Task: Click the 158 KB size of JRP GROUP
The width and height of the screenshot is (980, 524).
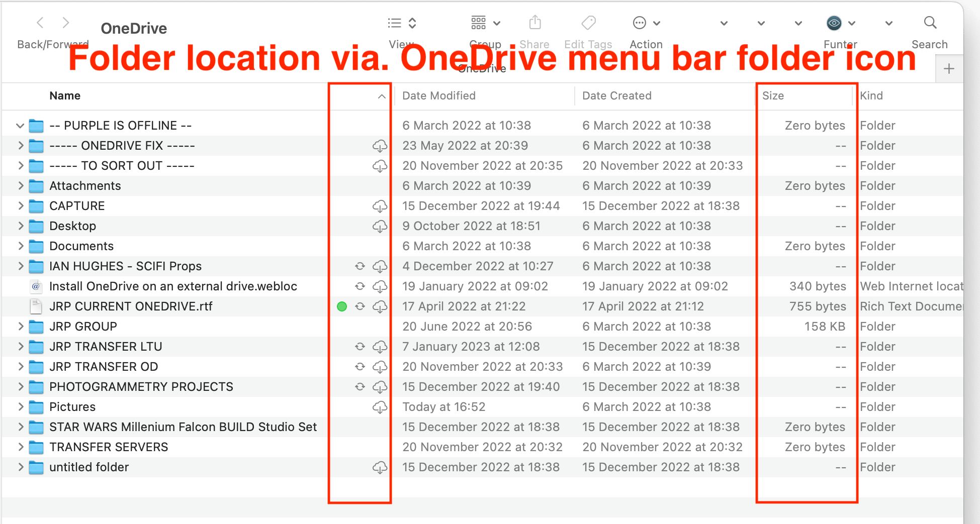Action: pyautogui.click(x=825, y=327)
